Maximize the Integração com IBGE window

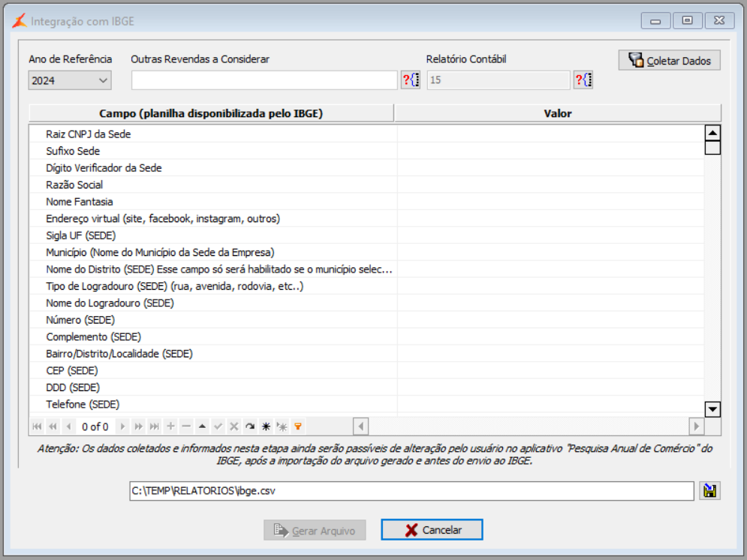687,20
